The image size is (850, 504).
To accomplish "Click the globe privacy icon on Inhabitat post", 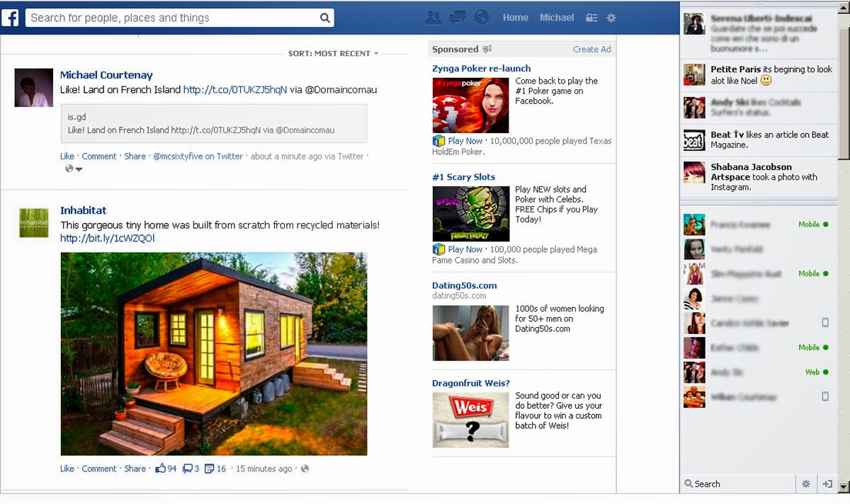I will click(x=305, y=469).
